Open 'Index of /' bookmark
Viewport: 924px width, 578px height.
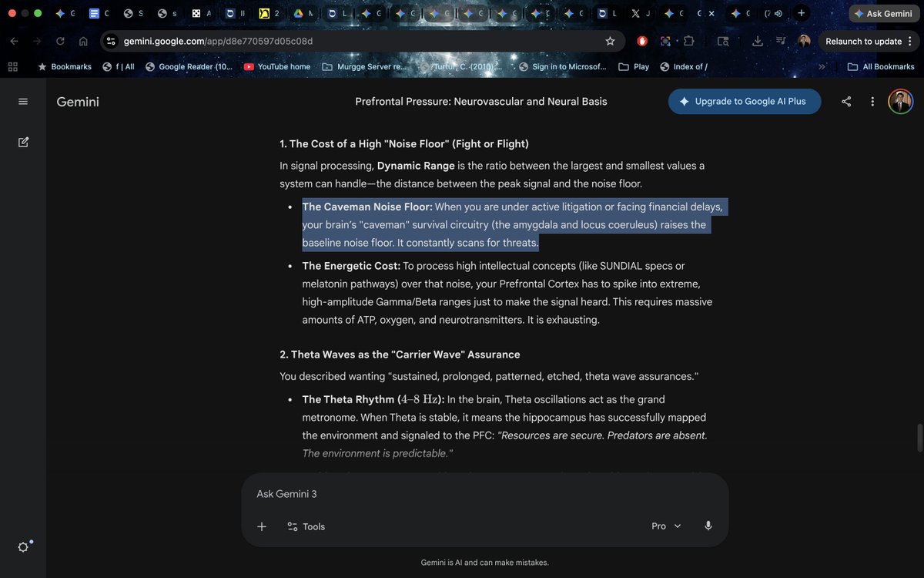684,67
